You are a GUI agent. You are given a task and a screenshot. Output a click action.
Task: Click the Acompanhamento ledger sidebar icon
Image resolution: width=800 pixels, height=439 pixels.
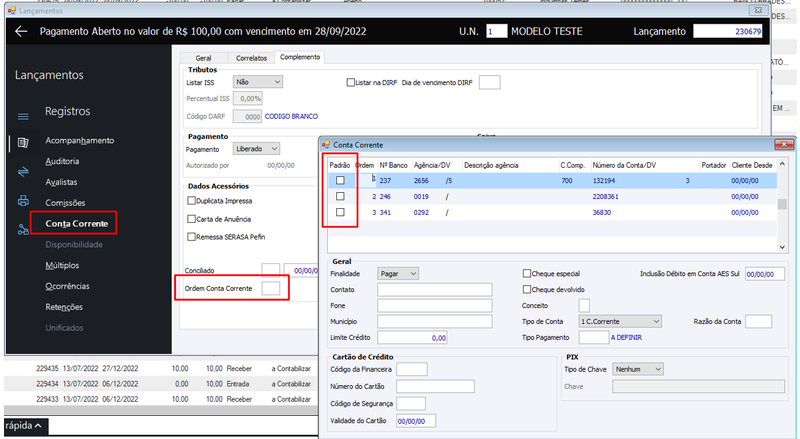pyautogui.click(x=23, y=142)
